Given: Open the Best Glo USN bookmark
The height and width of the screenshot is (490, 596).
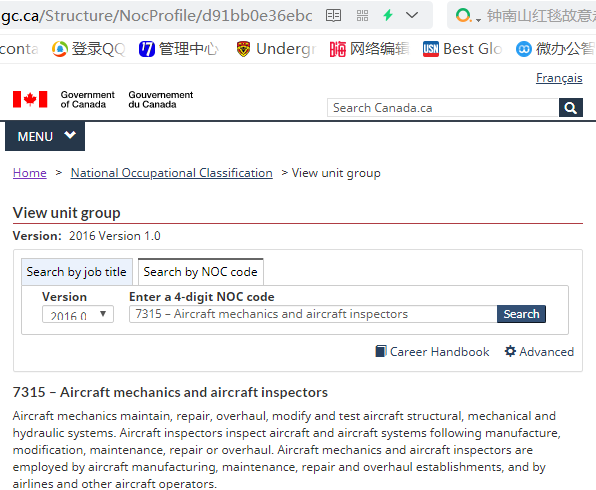Looking at the screenshot, I should tap(463, 49).
